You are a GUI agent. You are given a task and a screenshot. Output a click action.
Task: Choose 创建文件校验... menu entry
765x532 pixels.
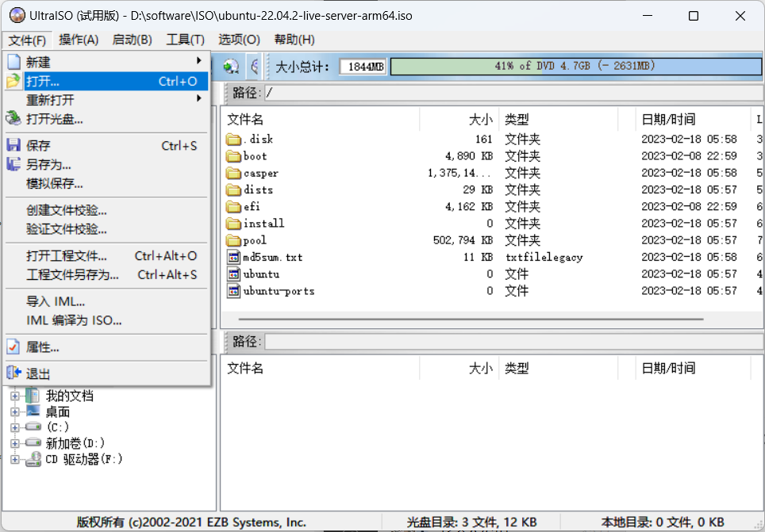[x=107, y=211]
